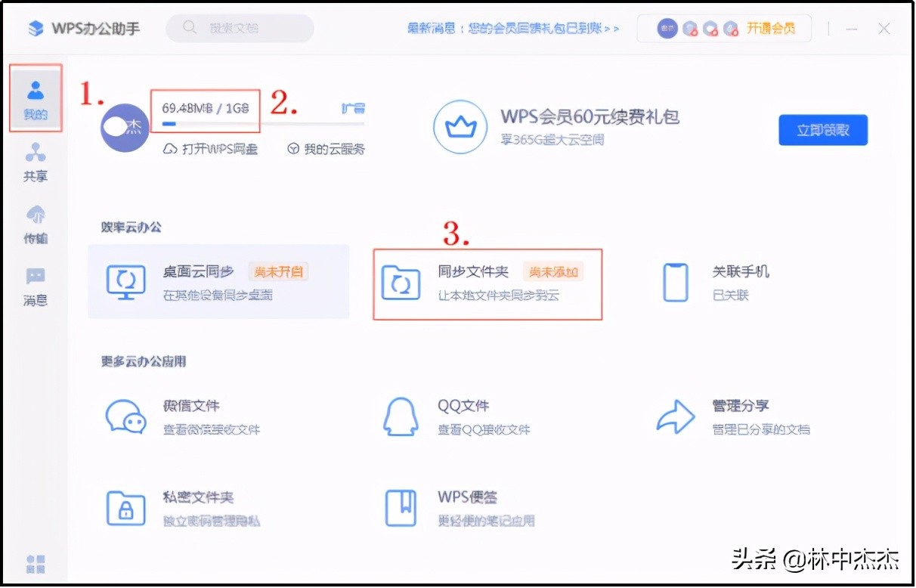
Task: Focus the 搜索文档 search field
Action: [240, 28]
